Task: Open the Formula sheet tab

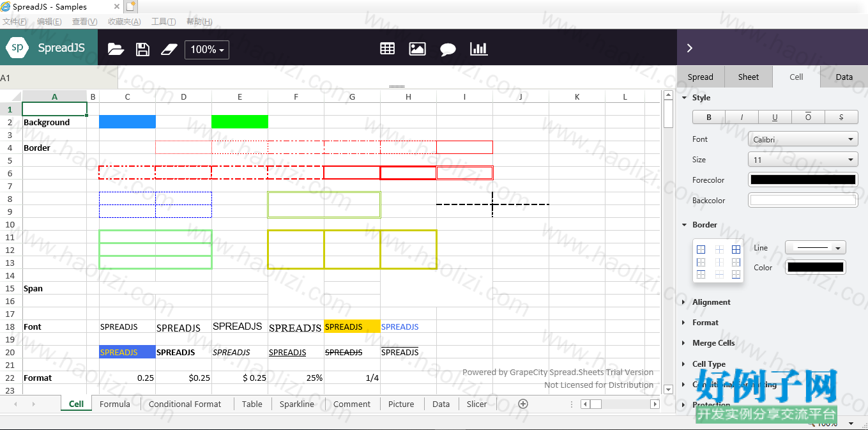Action: [115, 404]
